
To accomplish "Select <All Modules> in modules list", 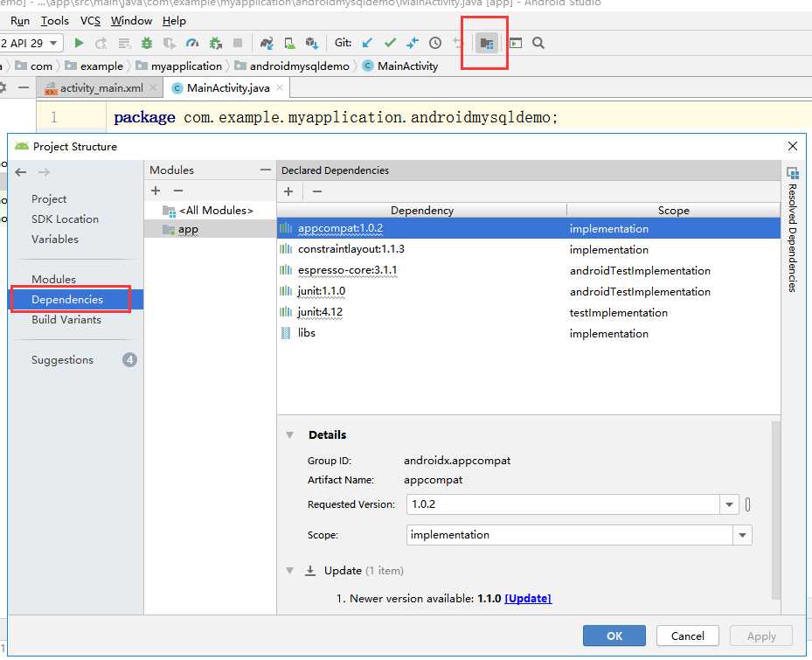I will [211, 211].
